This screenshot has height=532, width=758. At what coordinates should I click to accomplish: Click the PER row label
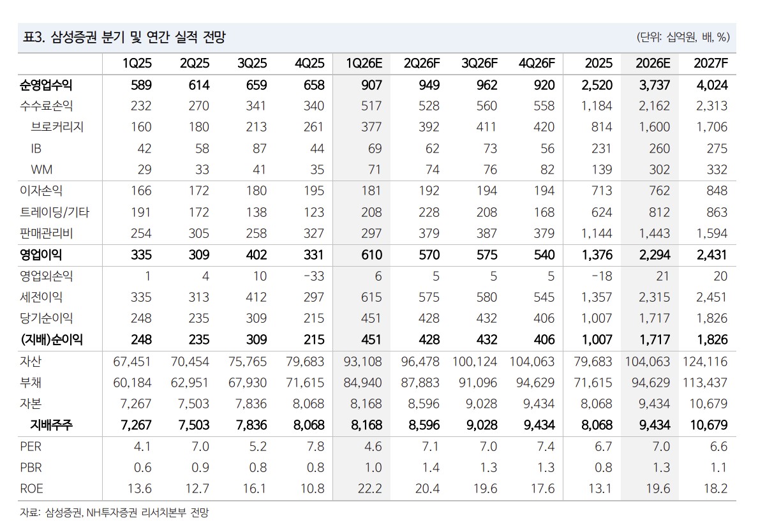[31, 447]
